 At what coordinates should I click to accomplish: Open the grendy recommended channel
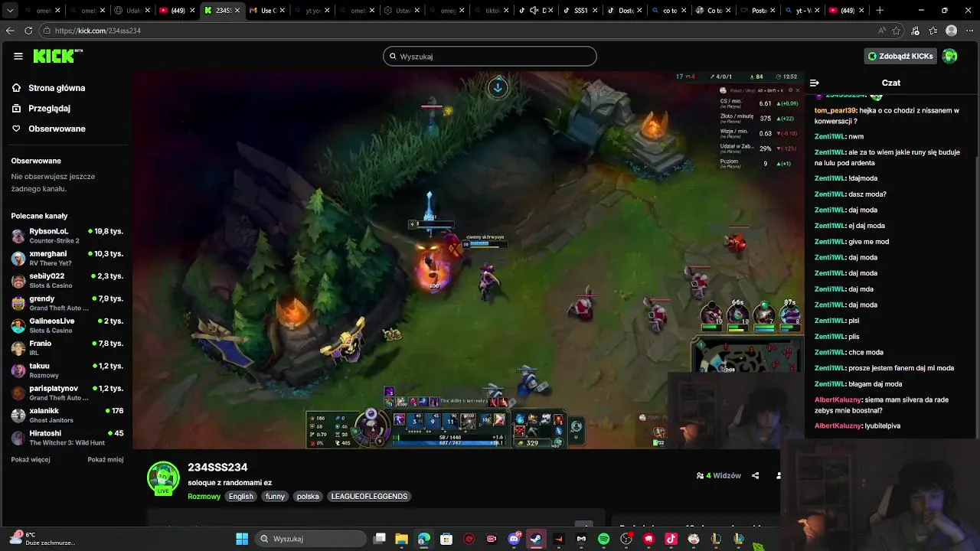pos(67,303)
